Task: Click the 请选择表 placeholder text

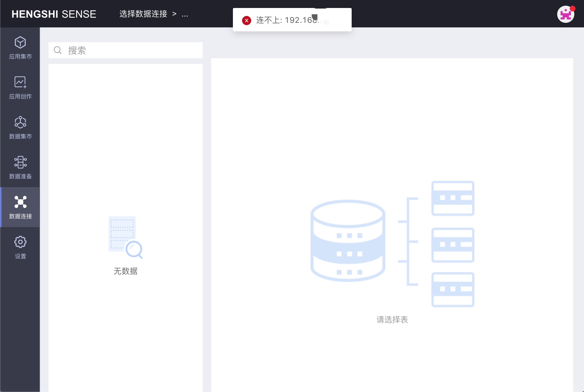Action: click(x=392, y=320)
